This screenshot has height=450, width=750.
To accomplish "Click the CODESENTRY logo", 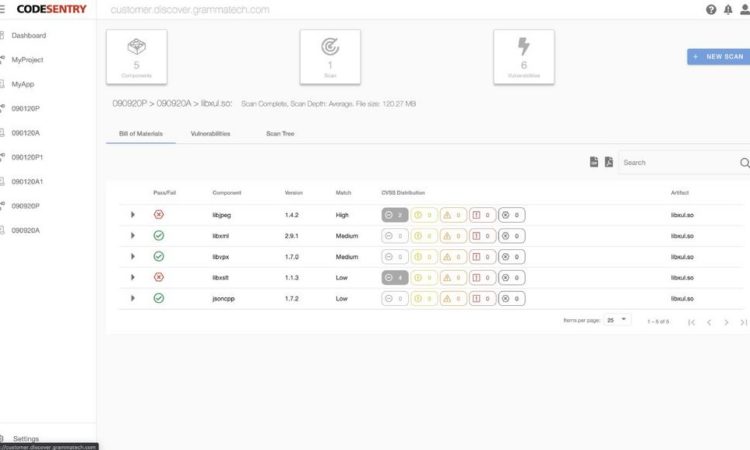I will [x=51, y=9].
